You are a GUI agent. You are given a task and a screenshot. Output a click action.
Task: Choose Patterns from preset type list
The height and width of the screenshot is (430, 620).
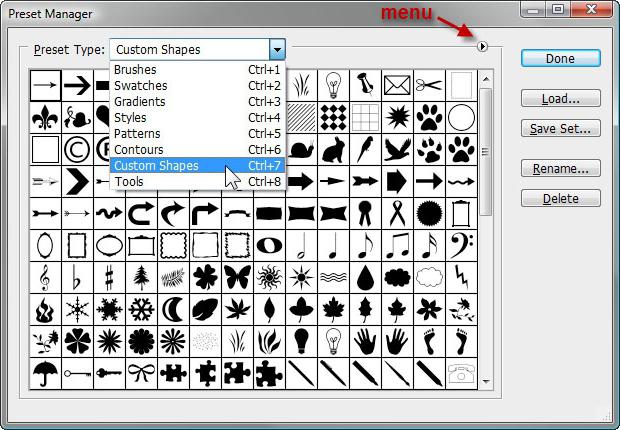197,134
